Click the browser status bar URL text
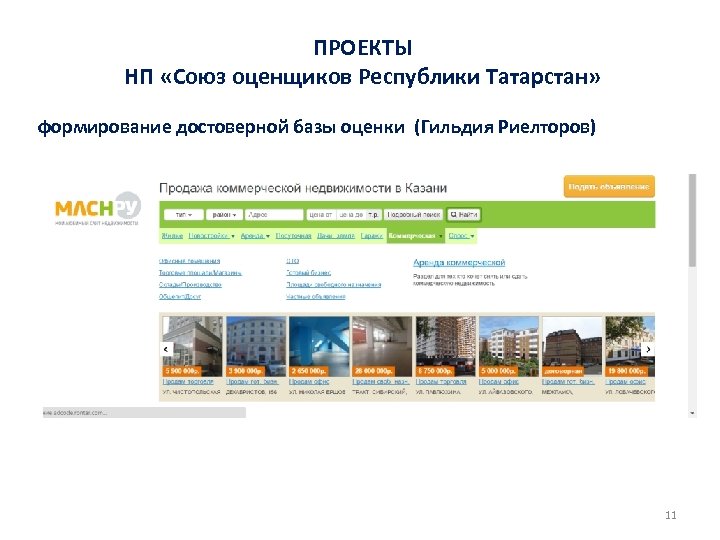 [75, 412]
